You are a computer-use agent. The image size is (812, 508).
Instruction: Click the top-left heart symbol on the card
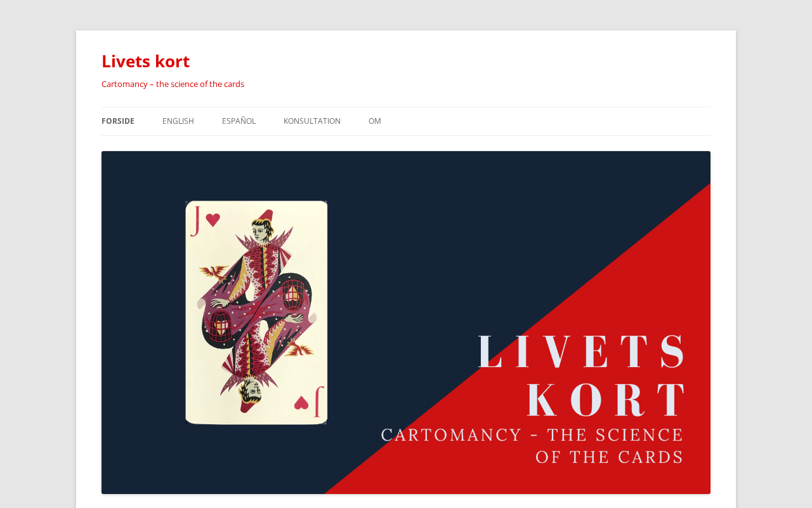point(213,220)
